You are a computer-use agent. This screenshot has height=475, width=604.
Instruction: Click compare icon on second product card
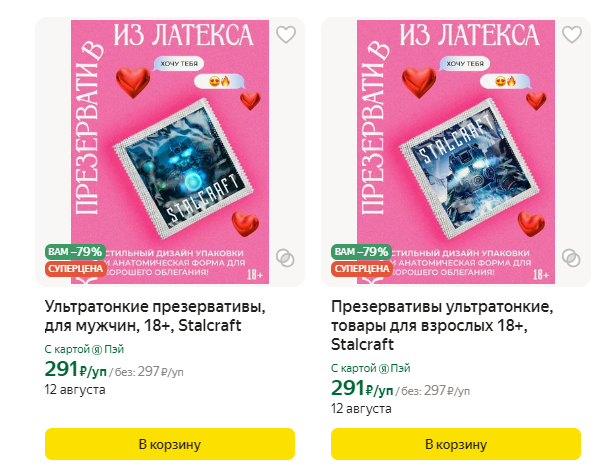[571, 258]
